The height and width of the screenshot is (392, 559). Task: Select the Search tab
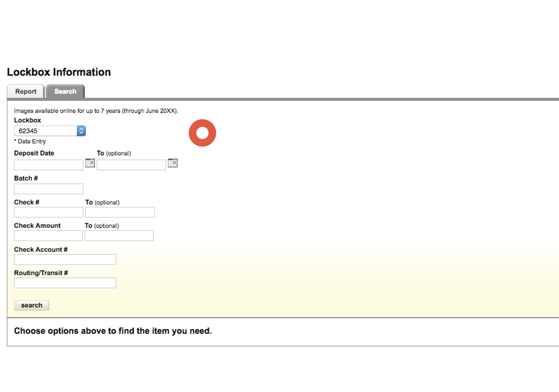point(65,91)
